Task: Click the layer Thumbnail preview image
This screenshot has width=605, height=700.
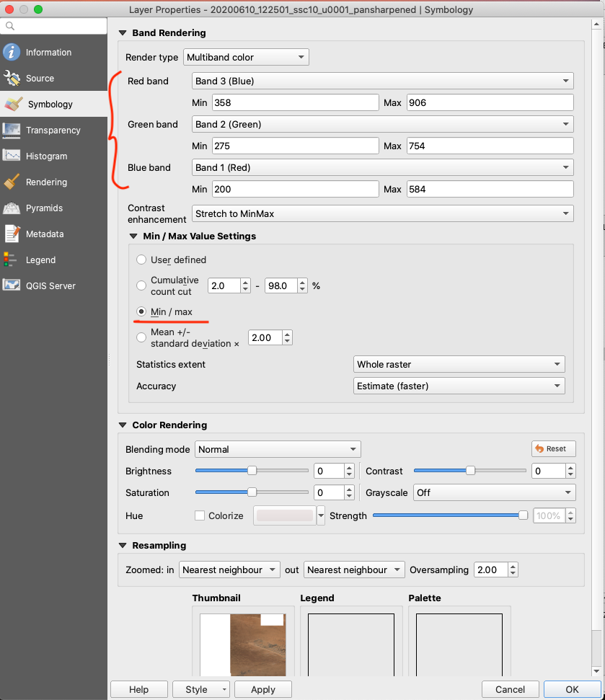Action: pos(243,644)
